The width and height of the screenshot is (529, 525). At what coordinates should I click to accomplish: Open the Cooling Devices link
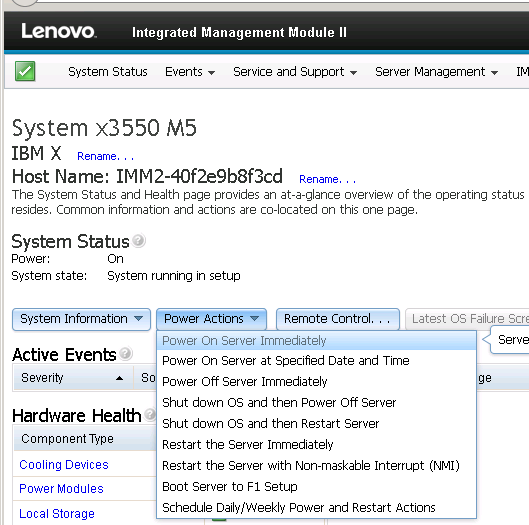tap(64, 465)
